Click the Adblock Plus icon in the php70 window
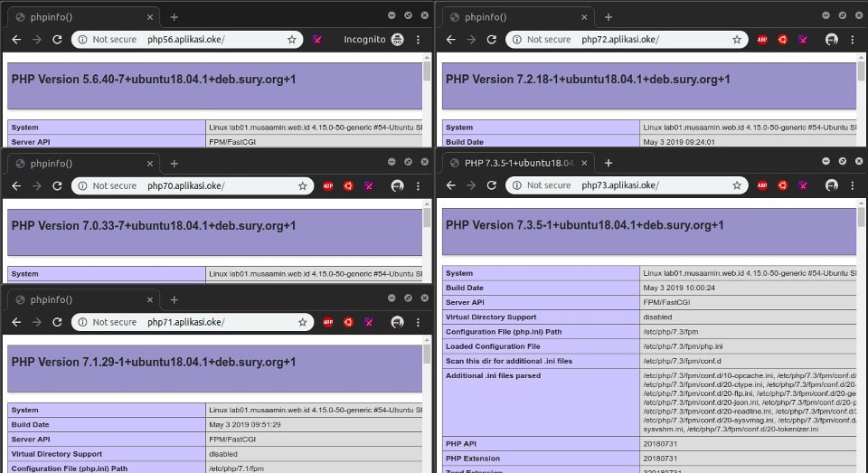This screenshot has height=473, width=868. click(x=327, y=185)
